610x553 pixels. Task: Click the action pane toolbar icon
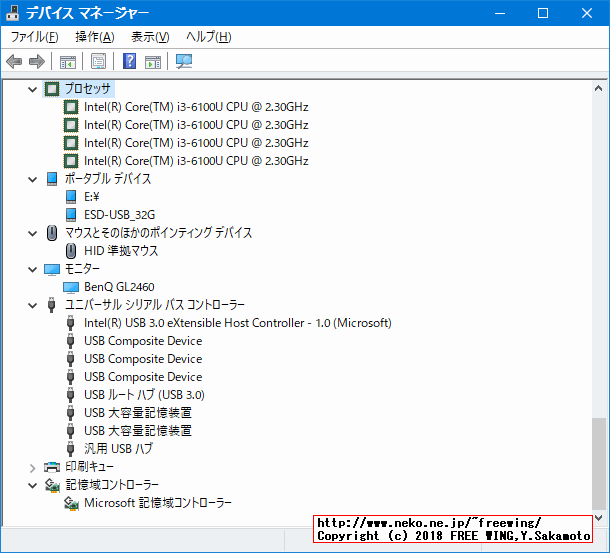coord(152,61)
